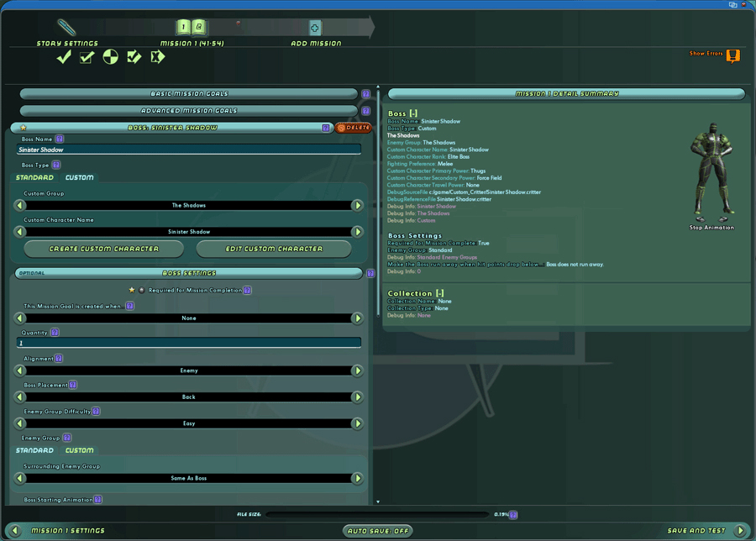Click previous arrow for Custom Group The Shadows

tap(20, 206)
